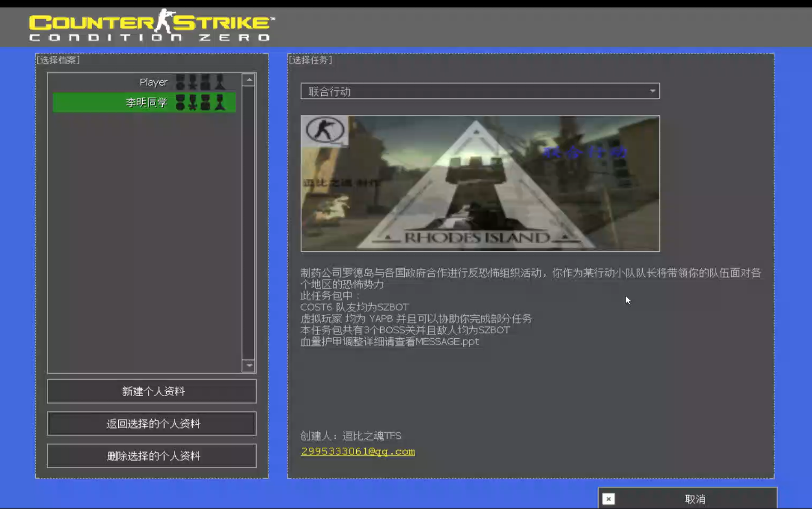
Task: Click the profile list scrollbar track
Action: (249, 223)
